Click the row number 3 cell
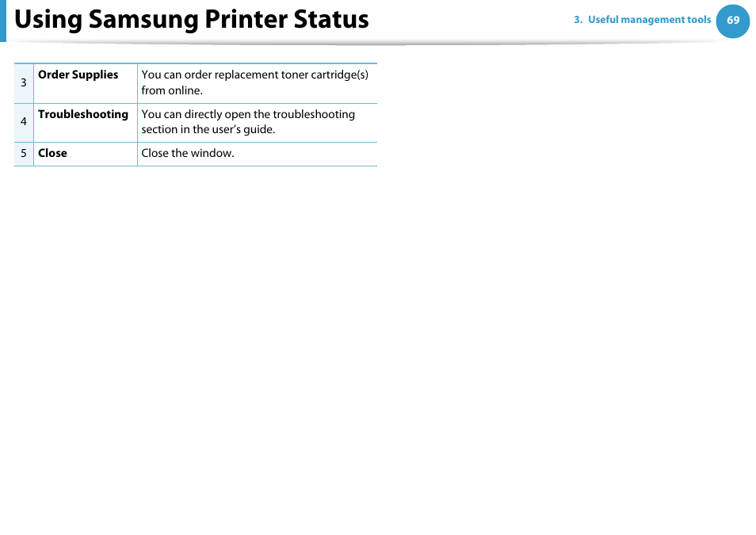 click(24, 83)
